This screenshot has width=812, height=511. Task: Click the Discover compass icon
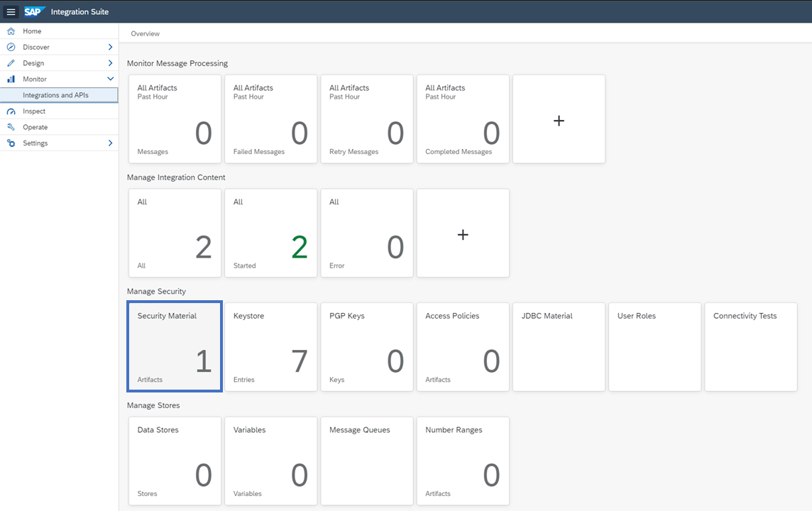11,48
